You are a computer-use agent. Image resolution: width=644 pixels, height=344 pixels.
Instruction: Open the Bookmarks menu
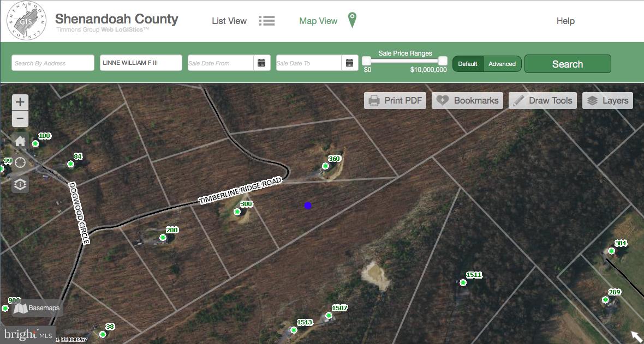coord(467,100)
